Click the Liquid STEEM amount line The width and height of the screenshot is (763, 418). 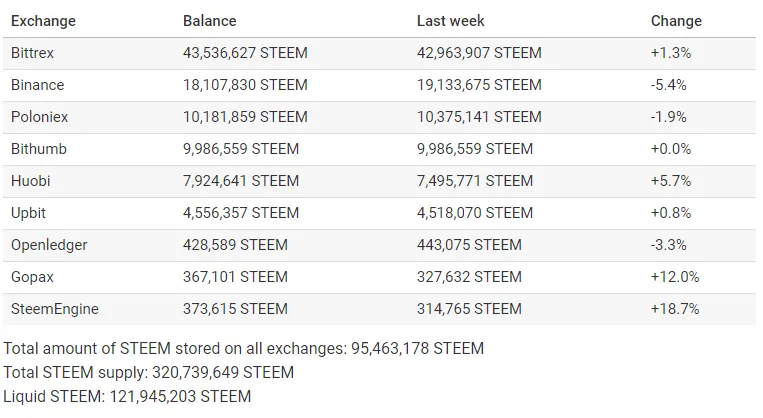click(x=127, y=396)
